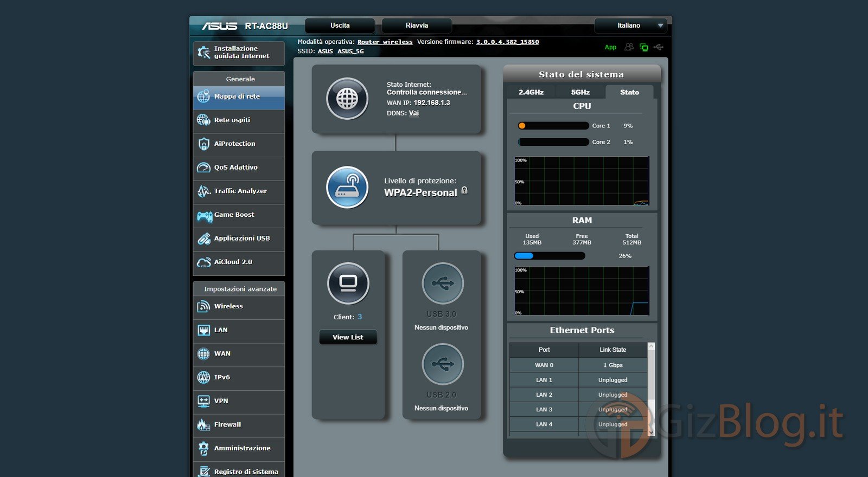The height and width of the screenshot is (477, 868).
Task: Click the Impostazioni avanzate section header
Action: click(x=239, y=289)
